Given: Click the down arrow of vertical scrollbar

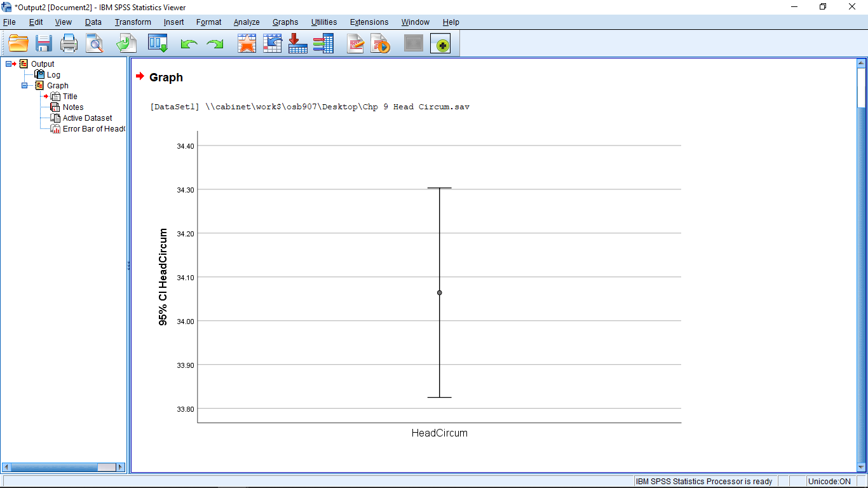Looking at the screenshot, I should pos(862,468).
